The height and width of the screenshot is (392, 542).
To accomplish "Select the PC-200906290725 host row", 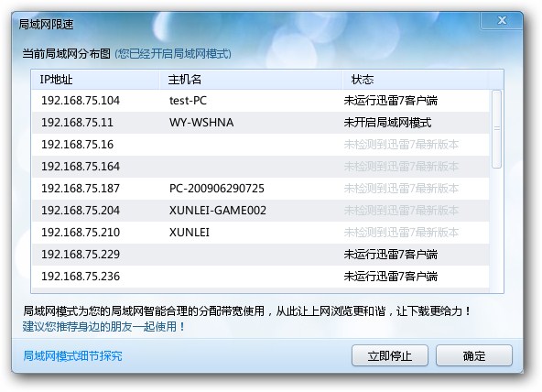I will tap(261, 189).
